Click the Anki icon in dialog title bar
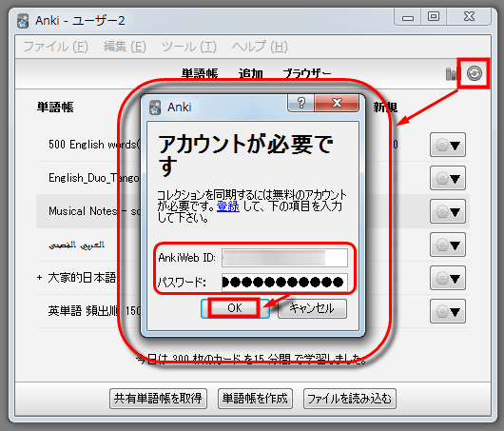This screenshot has width=504, height=431. 155,108
